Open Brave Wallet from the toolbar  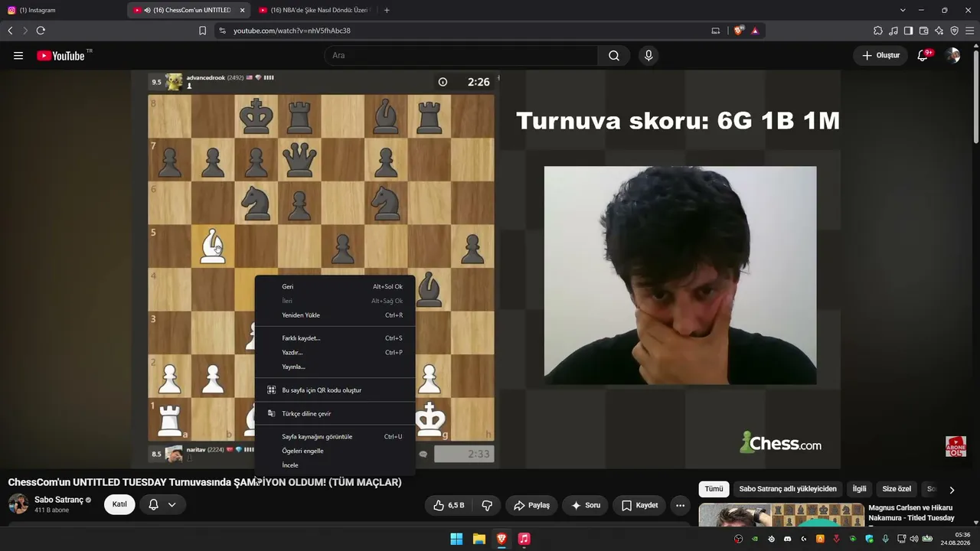pos(923,31)
